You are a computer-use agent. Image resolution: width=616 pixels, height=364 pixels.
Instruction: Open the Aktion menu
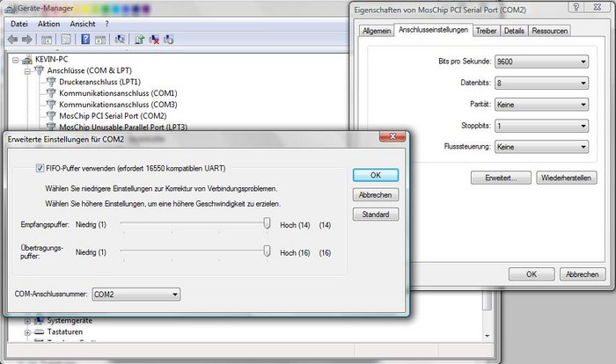[x=49, y=23]
